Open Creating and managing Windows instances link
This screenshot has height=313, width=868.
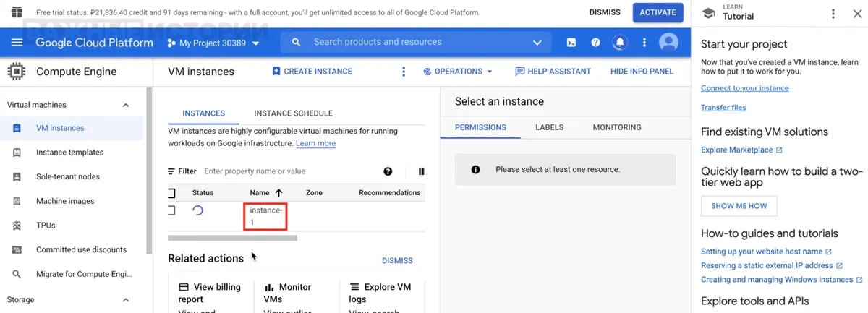tap(781, 280)
